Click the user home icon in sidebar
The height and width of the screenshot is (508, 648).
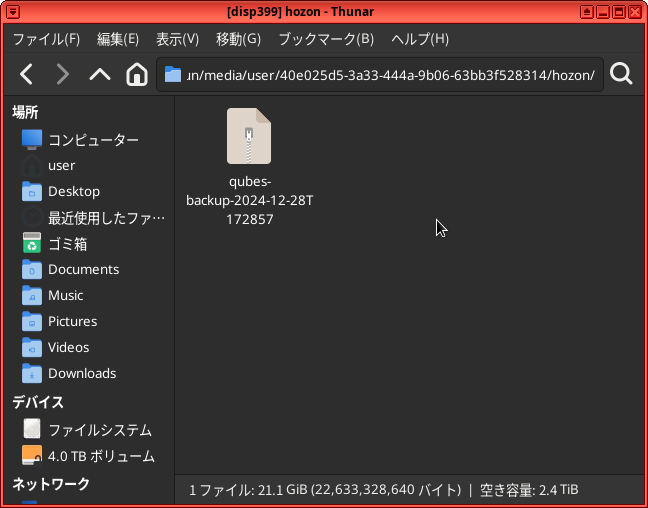tap(32, 165)
